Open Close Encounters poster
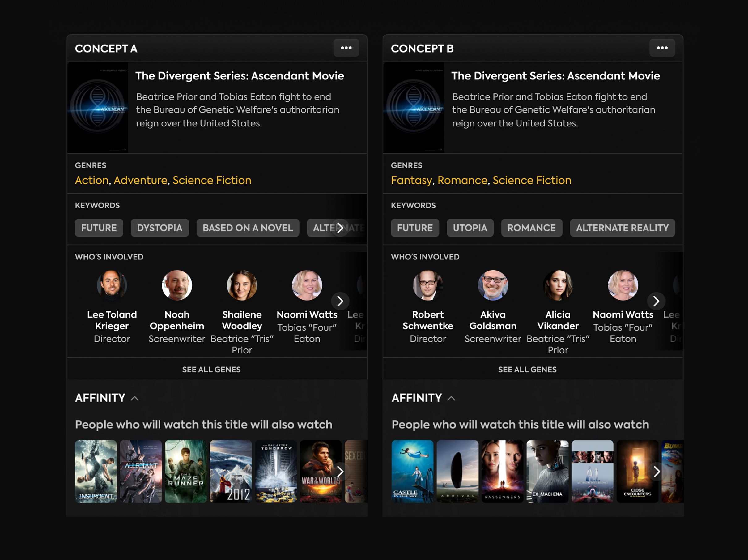This screenshot has height=560, width=748. 637,471
